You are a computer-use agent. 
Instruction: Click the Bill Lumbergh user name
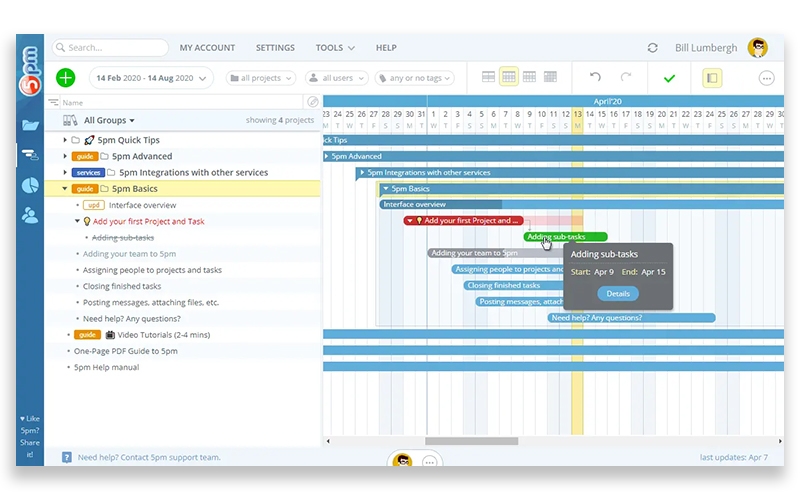click(706, 48)
